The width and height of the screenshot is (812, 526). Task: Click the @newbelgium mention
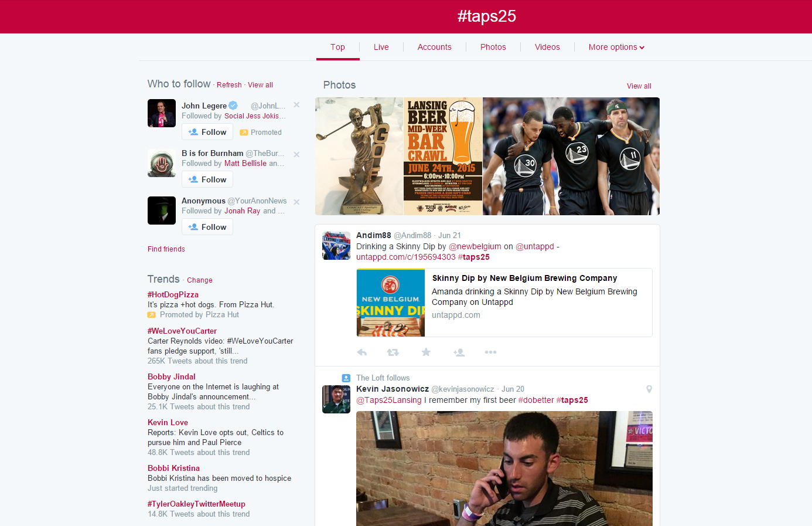pyautogui.click(x=475, y=246)
